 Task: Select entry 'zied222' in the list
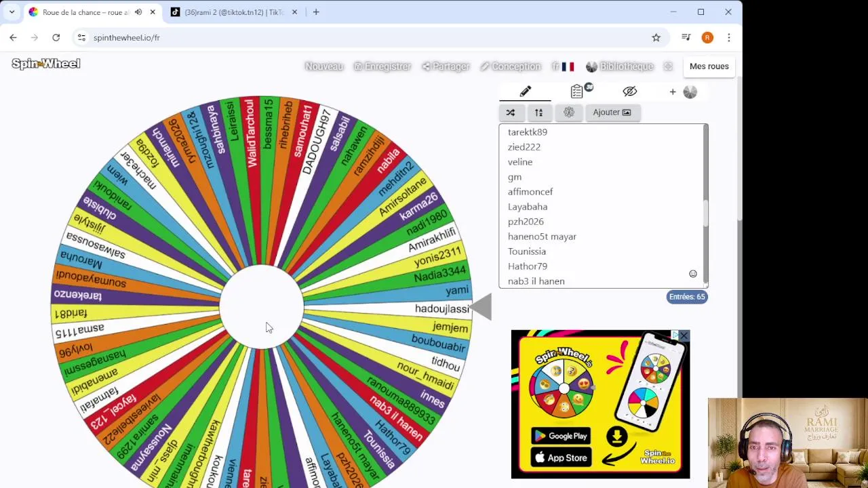click(524, 147)
